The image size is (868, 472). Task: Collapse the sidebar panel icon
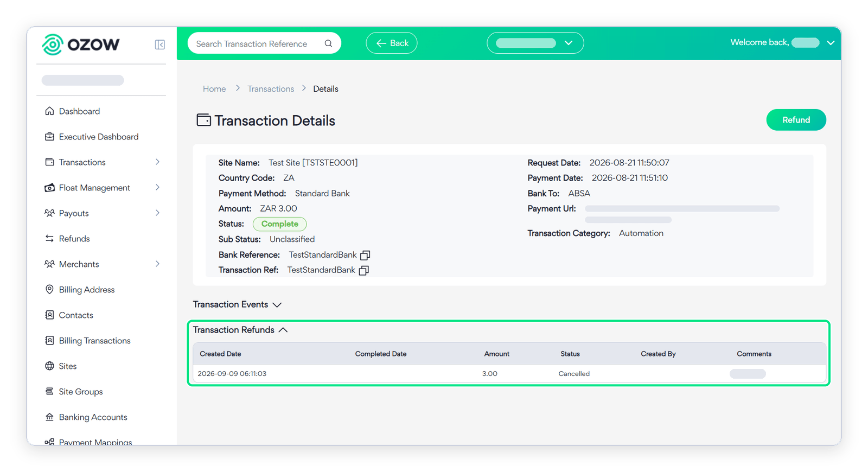pos(160,44)
